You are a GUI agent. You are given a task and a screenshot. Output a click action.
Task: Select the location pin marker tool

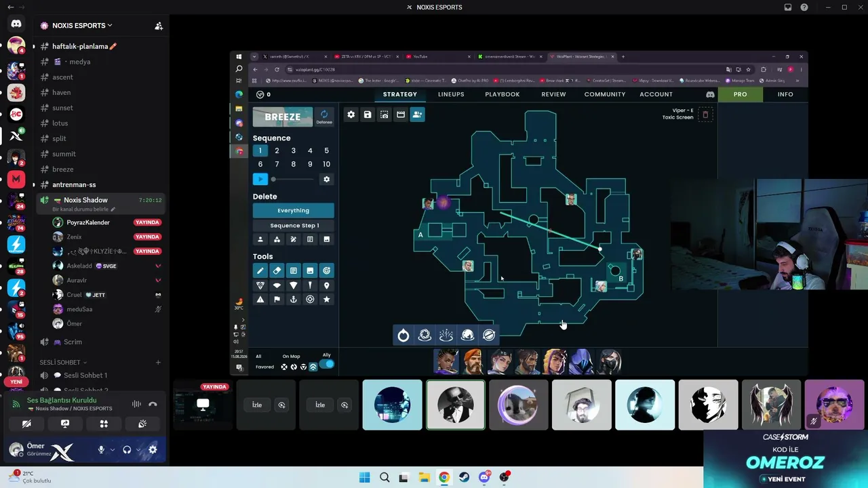(326, 285)
